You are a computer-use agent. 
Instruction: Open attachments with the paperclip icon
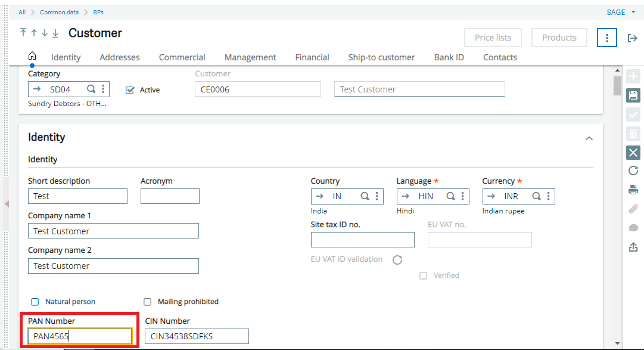633,209
